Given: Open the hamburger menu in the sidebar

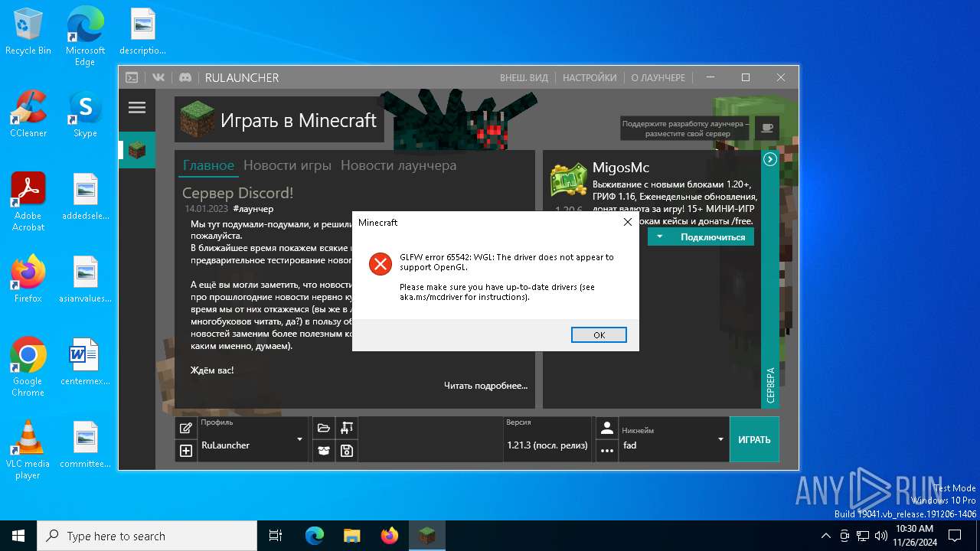Looking at the screenshot, I should click(x=137, y=108).
